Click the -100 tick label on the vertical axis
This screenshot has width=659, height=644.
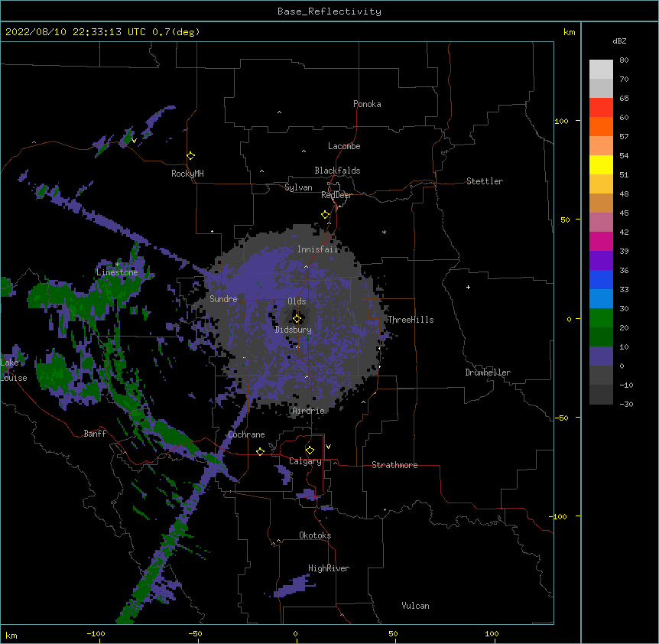(x=559, y=516)
